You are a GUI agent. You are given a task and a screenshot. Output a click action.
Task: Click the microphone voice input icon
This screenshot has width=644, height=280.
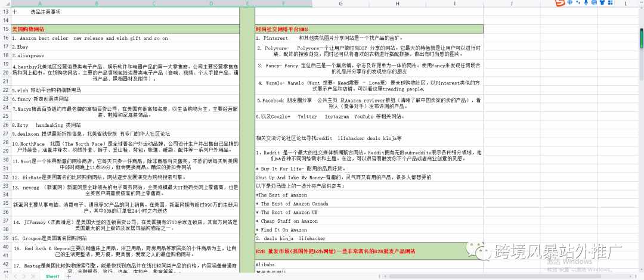586,2
